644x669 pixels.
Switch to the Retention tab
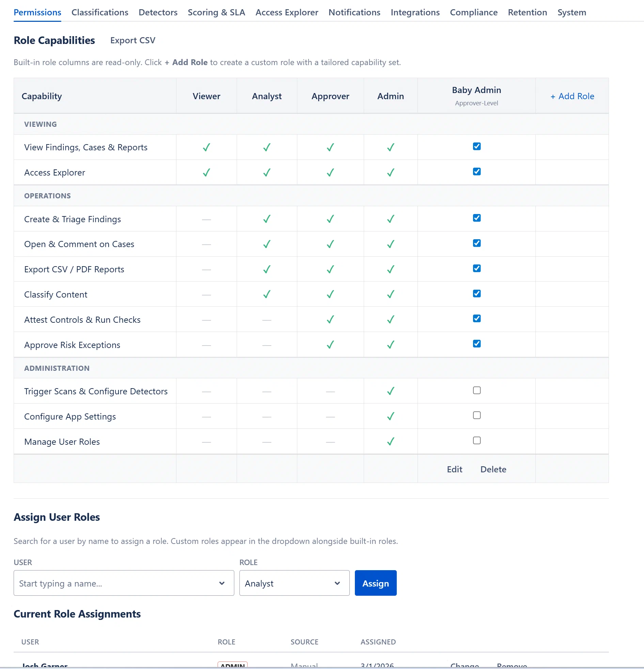(527, 12)
